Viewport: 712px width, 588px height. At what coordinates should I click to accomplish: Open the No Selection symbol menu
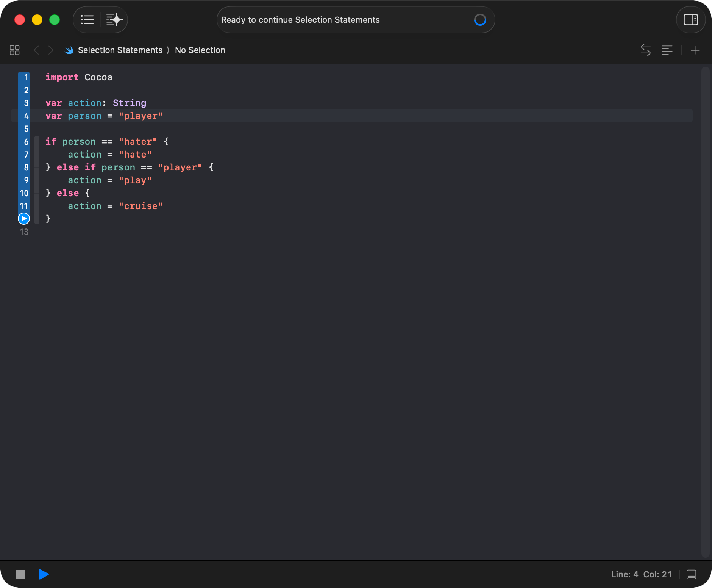(200, 50)
